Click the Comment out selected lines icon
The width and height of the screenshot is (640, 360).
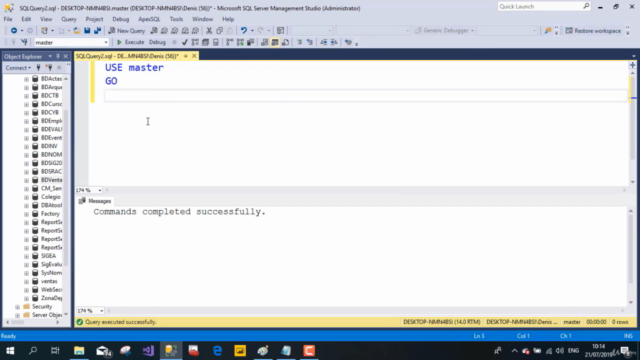tap(300, 42)
